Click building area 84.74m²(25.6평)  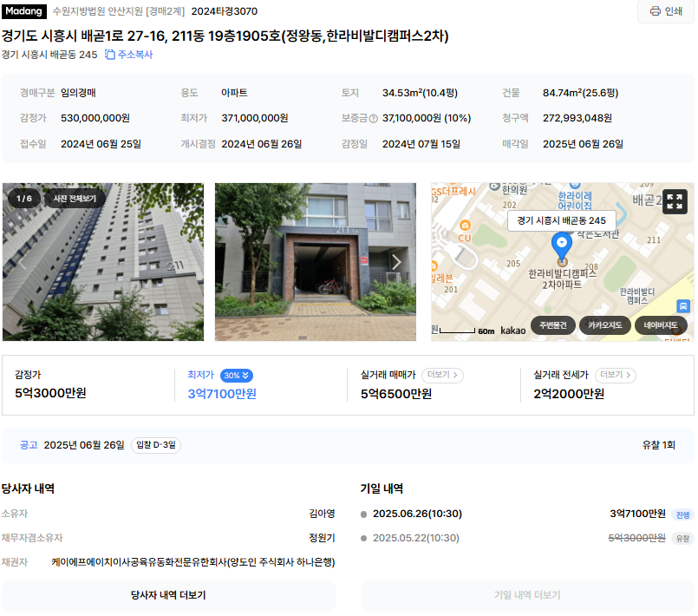click(580, 93)
